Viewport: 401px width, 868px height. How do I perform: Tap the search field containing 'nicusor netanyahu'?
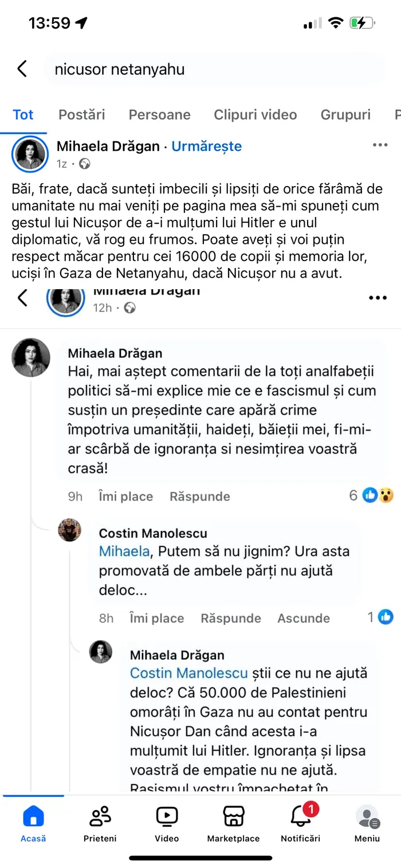point(212,69)
